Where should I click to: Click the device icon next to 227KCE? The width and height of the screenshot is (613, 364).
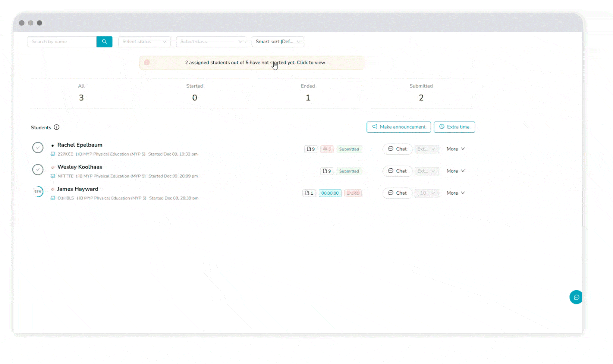point(53,154)
